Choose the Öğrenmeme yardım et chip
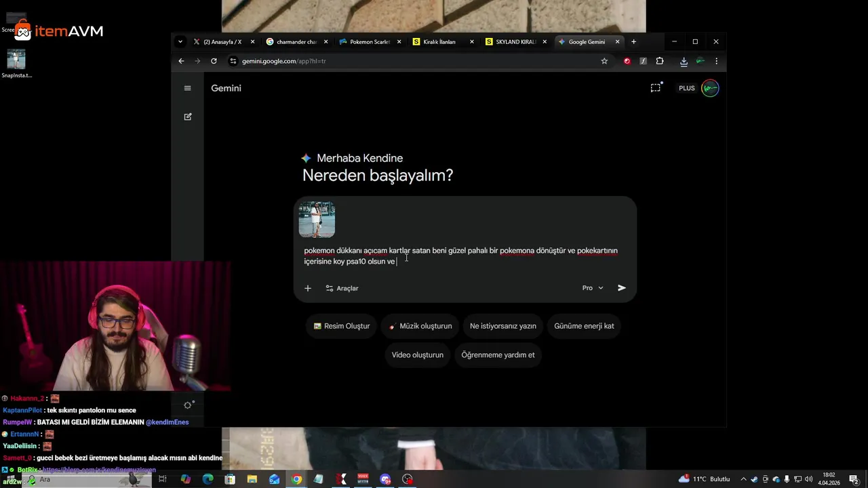This screenshot has height=488, width=868. (498, 354)
